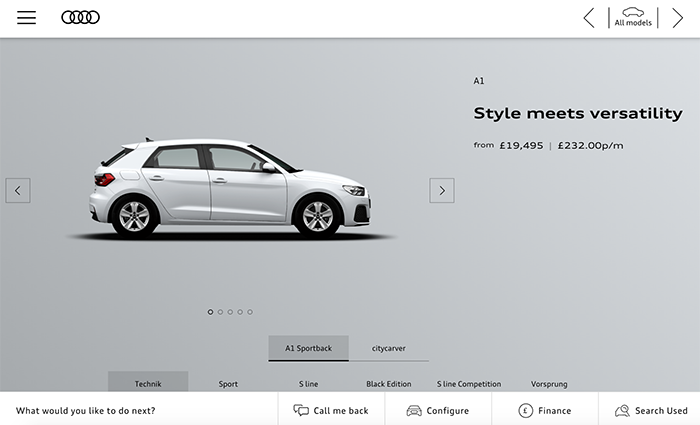The width and height of the screenshot is (700, 425).
Task: Select the S line Competition trim tab
Action: point(469,383)
